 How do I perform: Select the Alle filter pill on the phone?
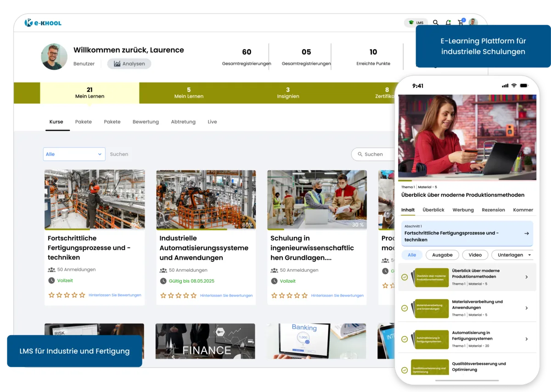(412, 255)
